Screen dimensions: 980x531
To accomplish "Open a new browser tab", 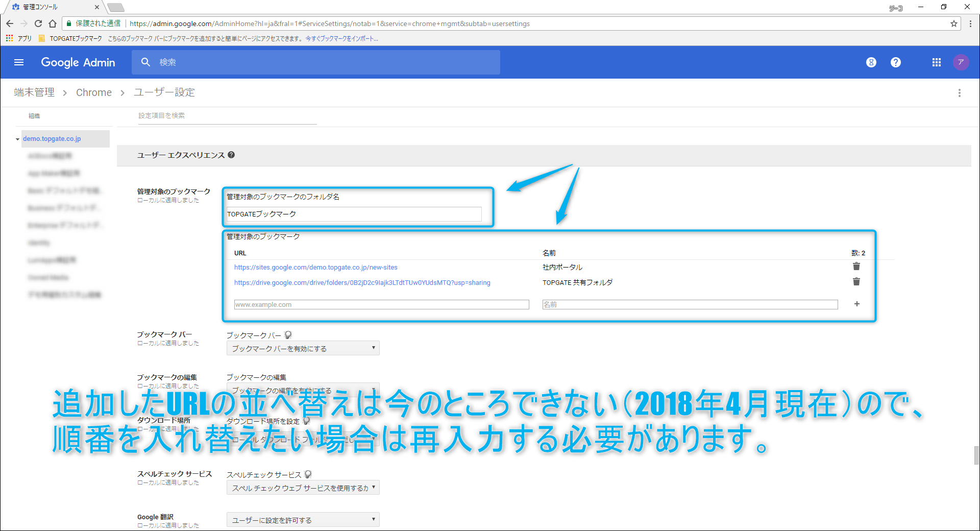I will click(116, 7).
